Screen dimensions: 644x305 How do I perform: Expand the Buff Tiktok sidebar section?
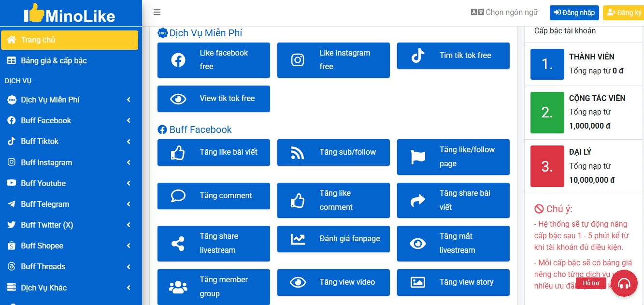(x=71, y=141)
